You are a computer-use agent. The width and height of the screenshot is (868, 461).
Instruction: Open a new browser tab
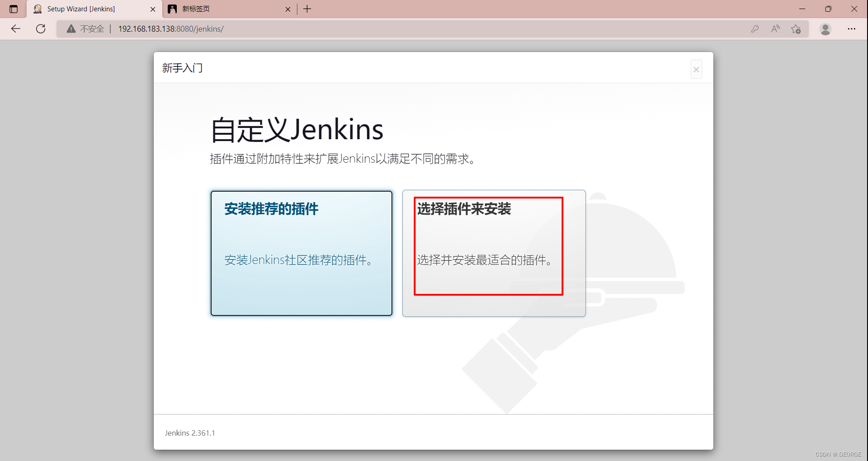(x=307, y=9)
